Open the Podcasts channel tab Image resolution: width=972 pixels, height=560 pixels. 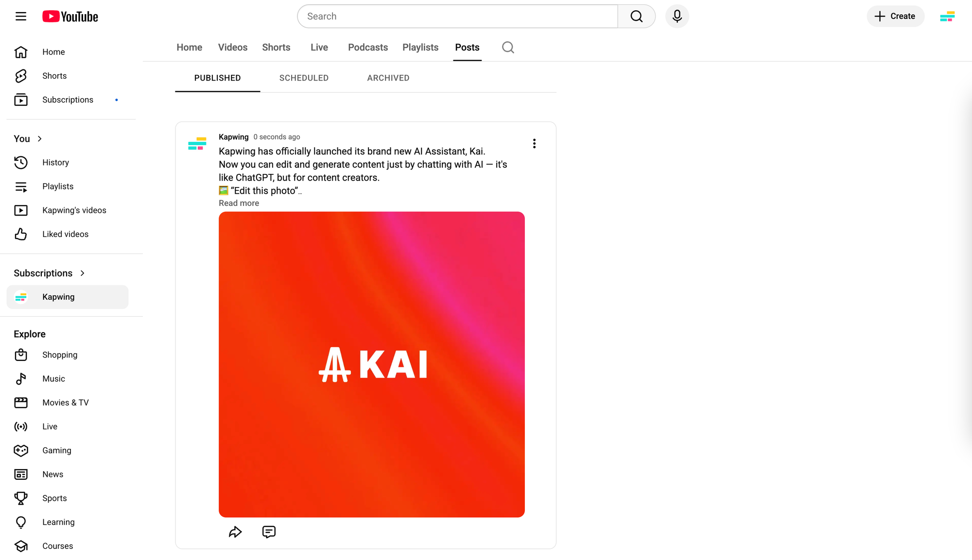click(367, 47)
